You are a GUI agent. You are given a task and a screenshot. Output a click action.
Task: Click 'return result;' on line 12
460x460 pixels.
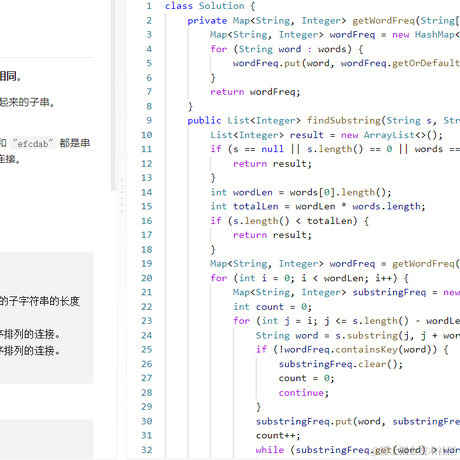click(x=272, y=164)
